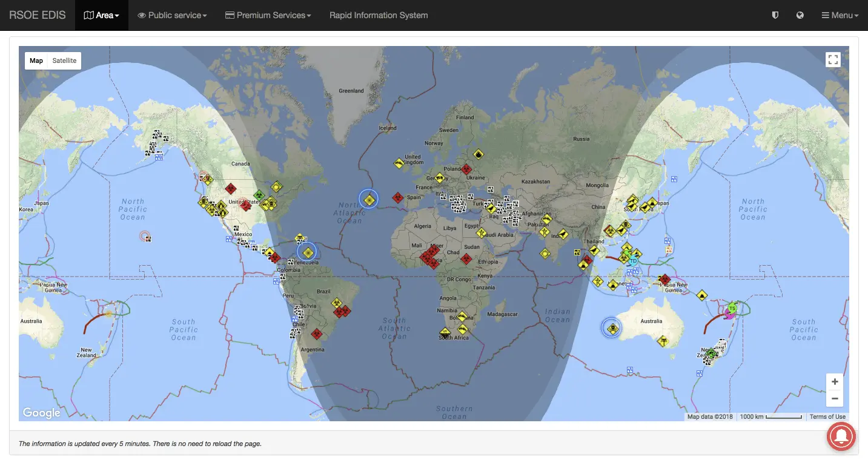This screenshot has height=463, width=868.
Task: Click the globe icon in the navbar
Action: click(x=800, y=15)
